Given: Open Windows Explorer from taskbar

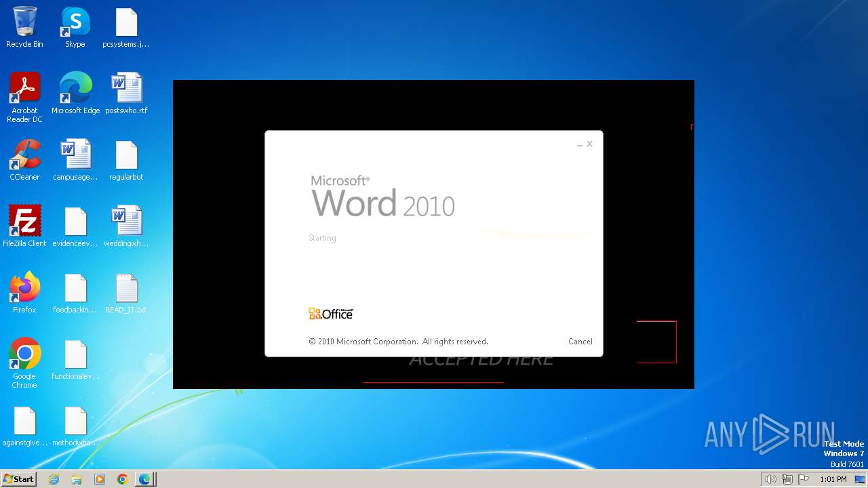Looking at the screenshot, I should (77, 479).
